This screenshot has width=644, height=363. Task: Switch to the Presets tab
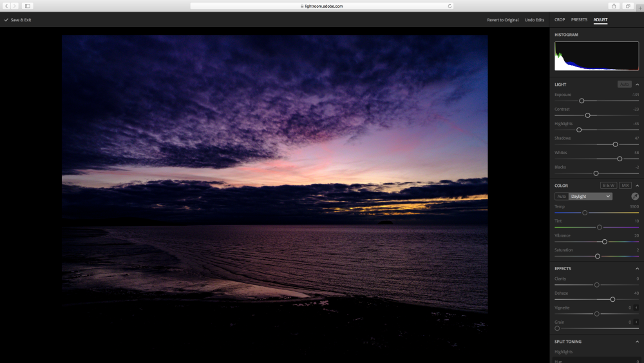[579, 20]
